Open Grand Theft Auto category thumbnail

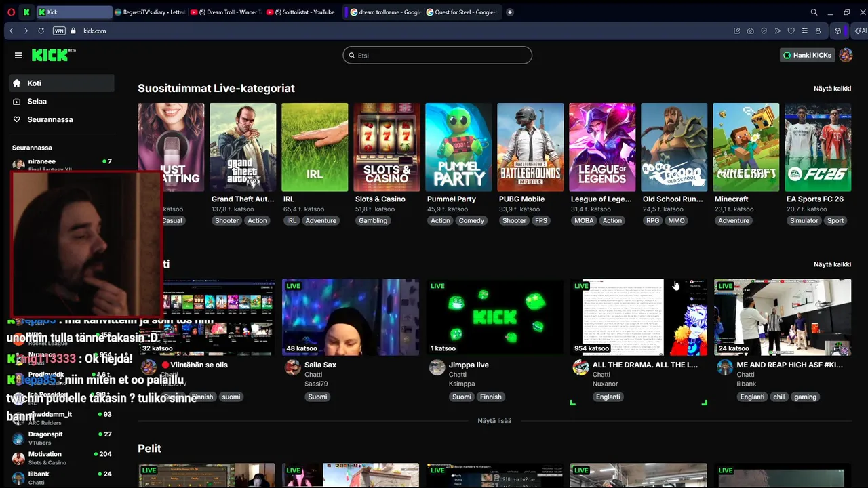(243, 147)
